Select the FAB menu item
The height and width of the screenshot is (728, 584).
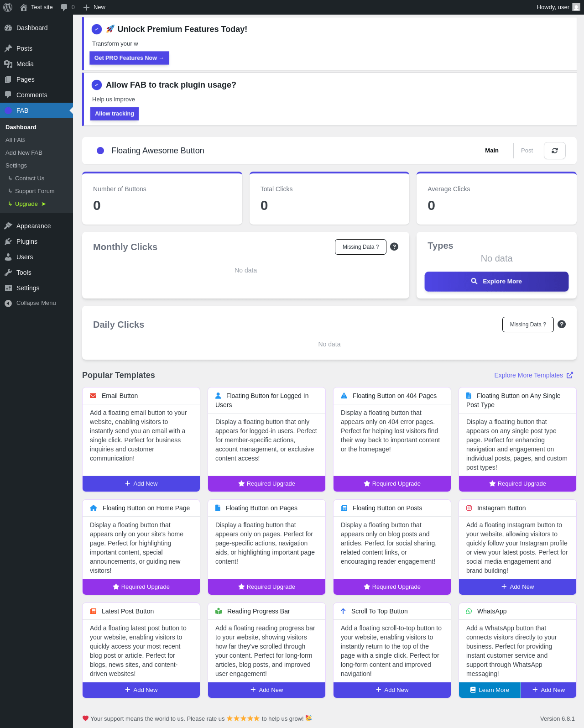[x=36, y=110]
